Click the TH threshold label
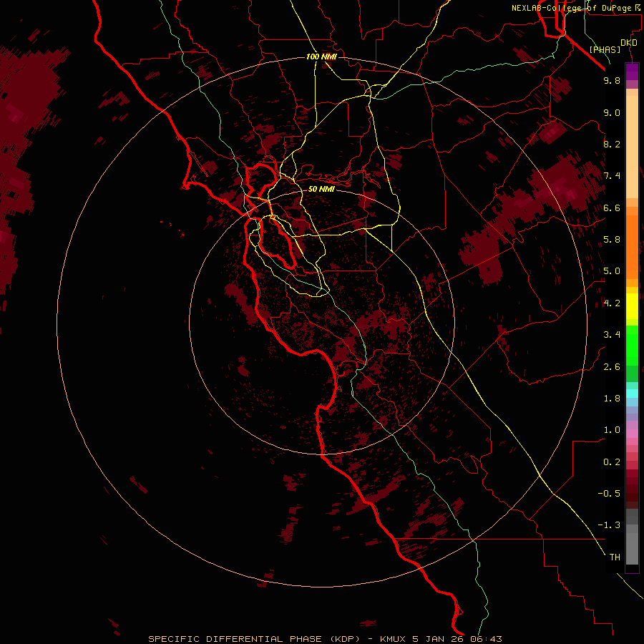 click(615, 557)
